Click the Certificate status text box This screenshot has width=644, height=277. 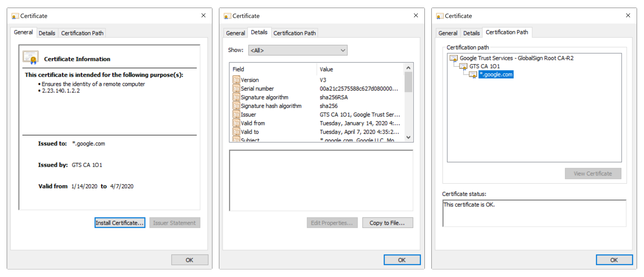click(534, 213)
